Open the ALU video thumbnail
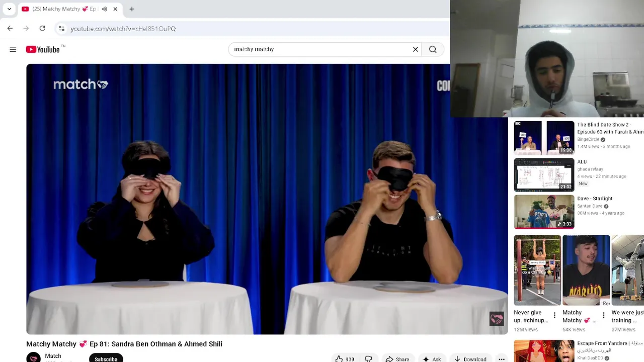644x362 pixels. tap(544, 174)
